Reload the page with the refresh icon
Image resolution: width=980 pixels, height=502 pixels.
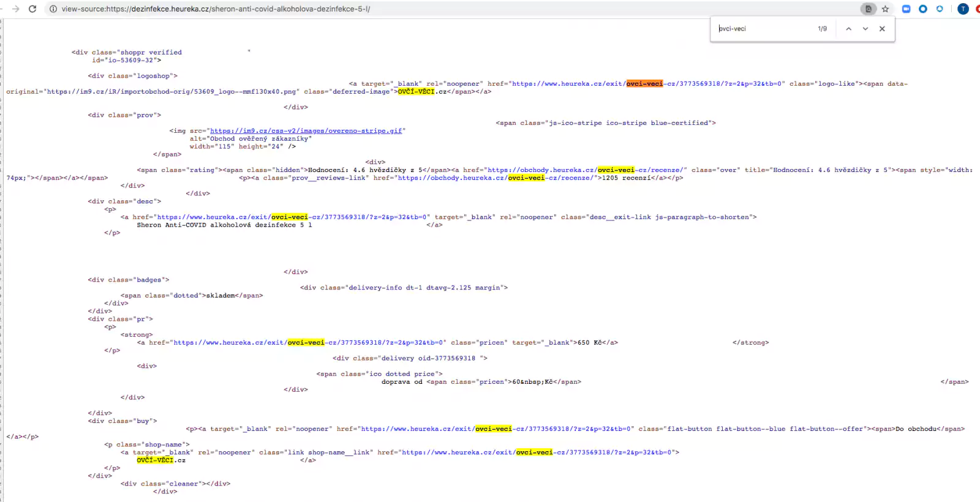(32, 9)
